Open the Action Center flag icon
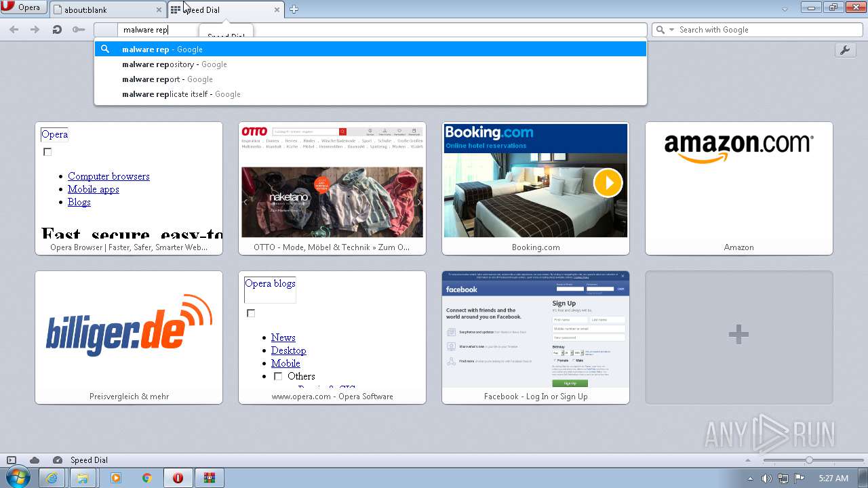 pyautogui.click(x=800, y=479)
